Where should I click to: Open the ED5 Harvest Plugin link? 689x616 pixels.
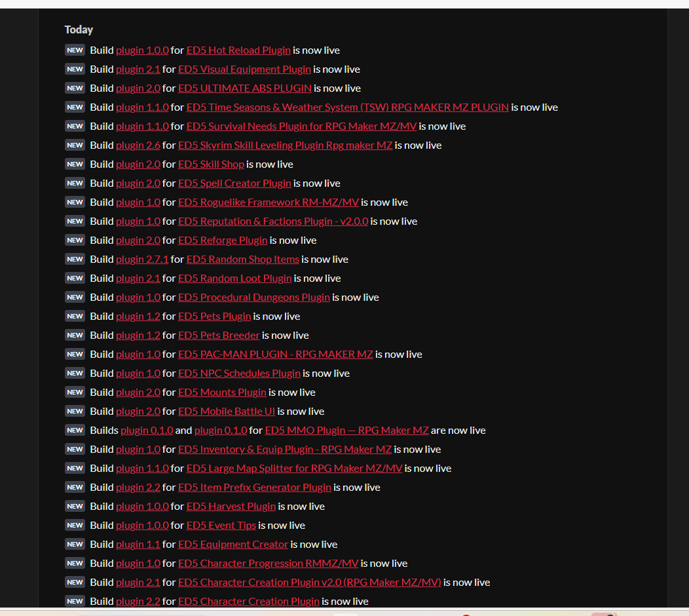click(231, 506)
